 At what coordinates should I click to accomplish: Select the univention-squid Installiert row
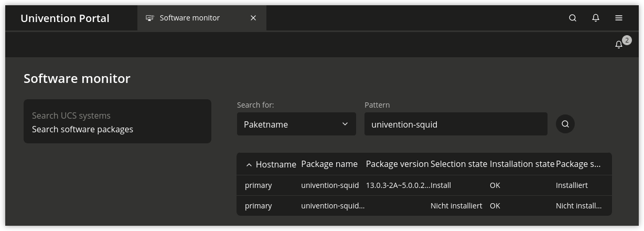(x=424, y=185)
